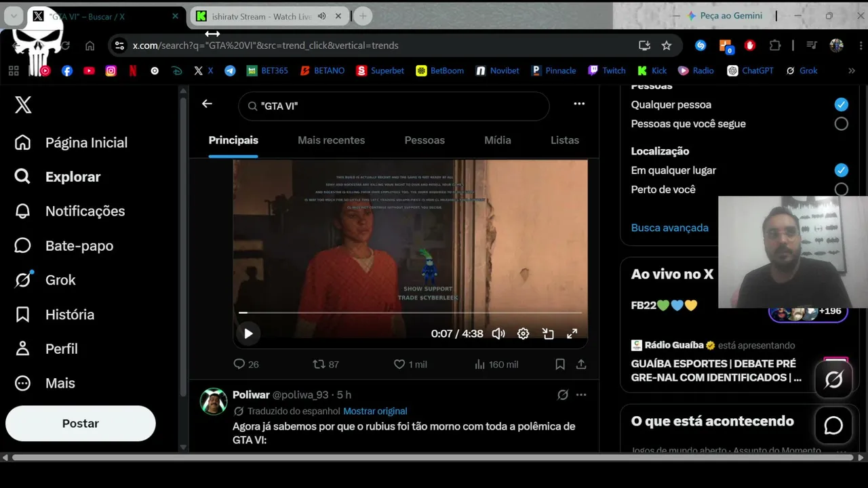The width and height of the screenshot is (868, 488).
Task: Open the browser extensions puzzle icon
Action: pyautogui.click(x=774, y=45)
